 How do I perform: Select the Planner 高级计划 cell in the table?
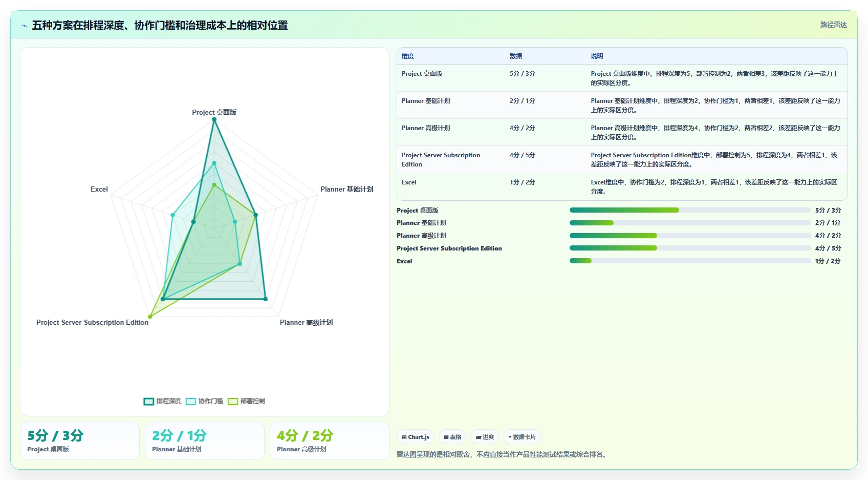426,128
